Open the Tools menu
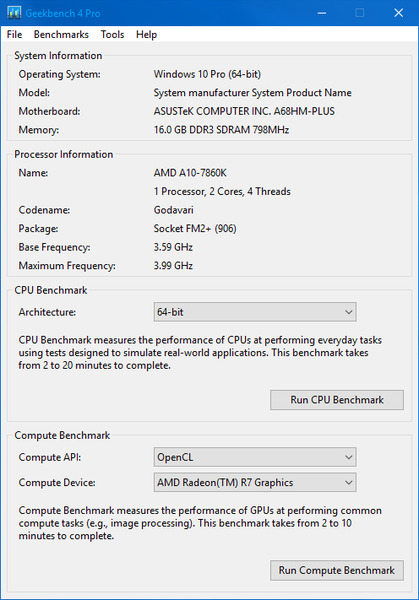The height and width of the screenshot is (600, 419). point(112,34)
